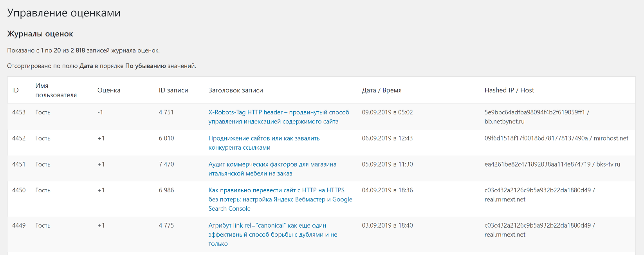This screenshot has width=644, height=255.
Task: Click the 'Журналы оценок' section heading
Action: (40, 34)
